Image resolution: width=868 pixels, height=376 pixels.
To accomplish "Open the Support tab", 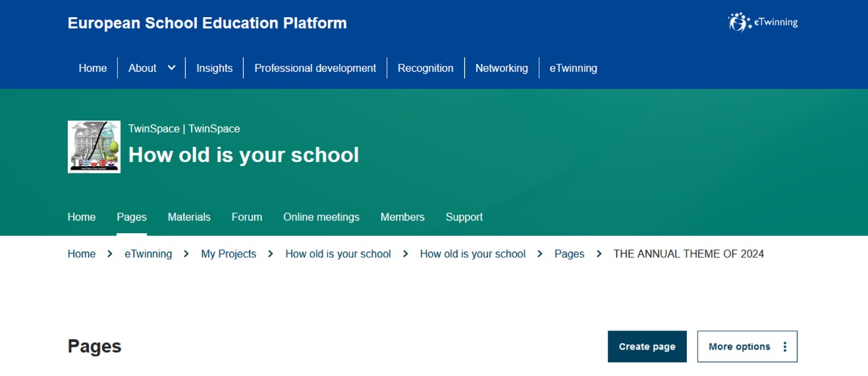I will (464, 217).
